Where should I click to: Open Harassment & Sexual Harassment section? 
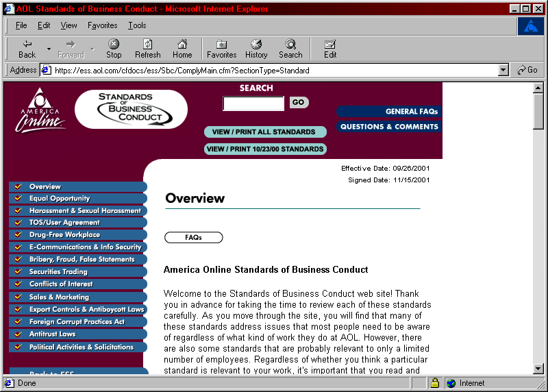pyautogui.click(x=77, y=211)
